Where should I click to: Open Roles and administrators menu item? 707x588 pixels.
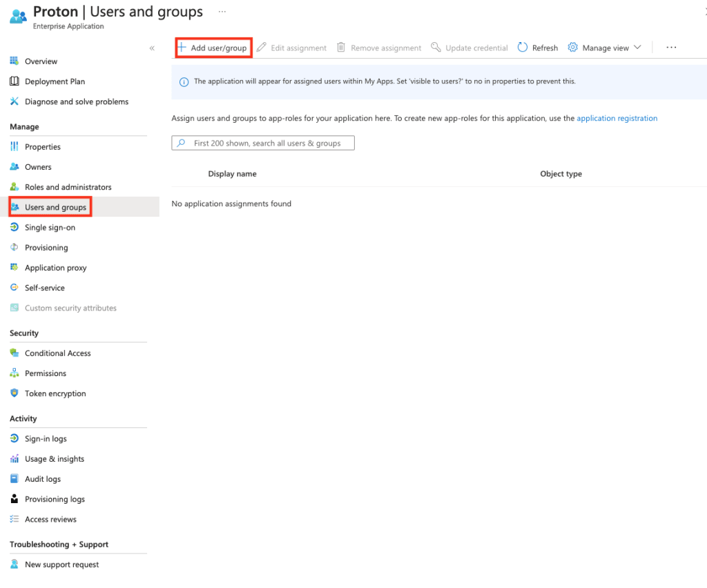click(68, 187)
